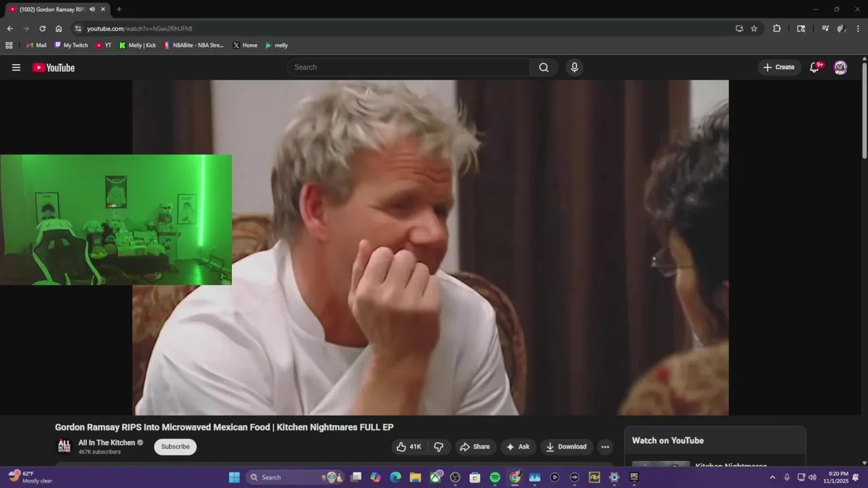
Task: Open Chrome media controls icon
Action: (x=825, y=28)
